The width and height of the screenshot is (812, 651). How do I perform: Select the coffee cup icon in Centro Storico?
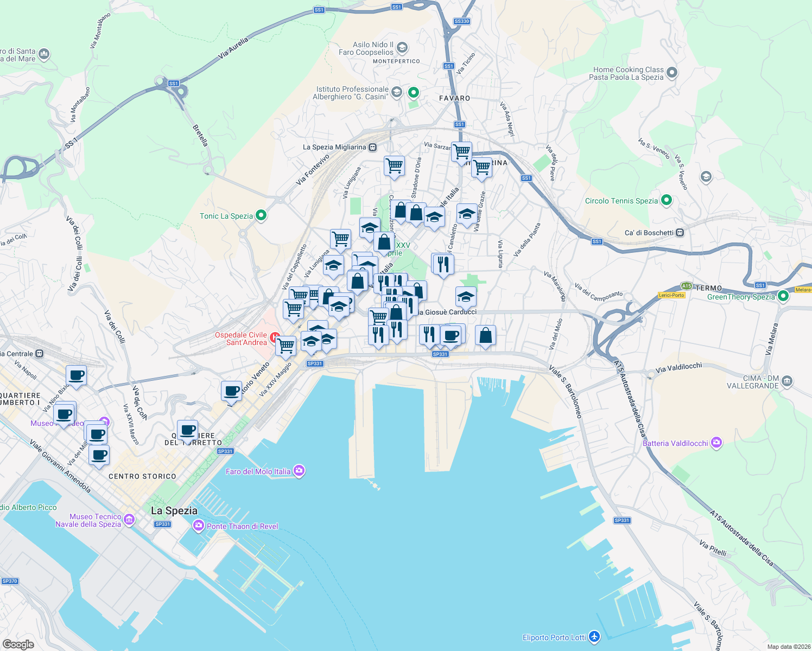point(99,455)
